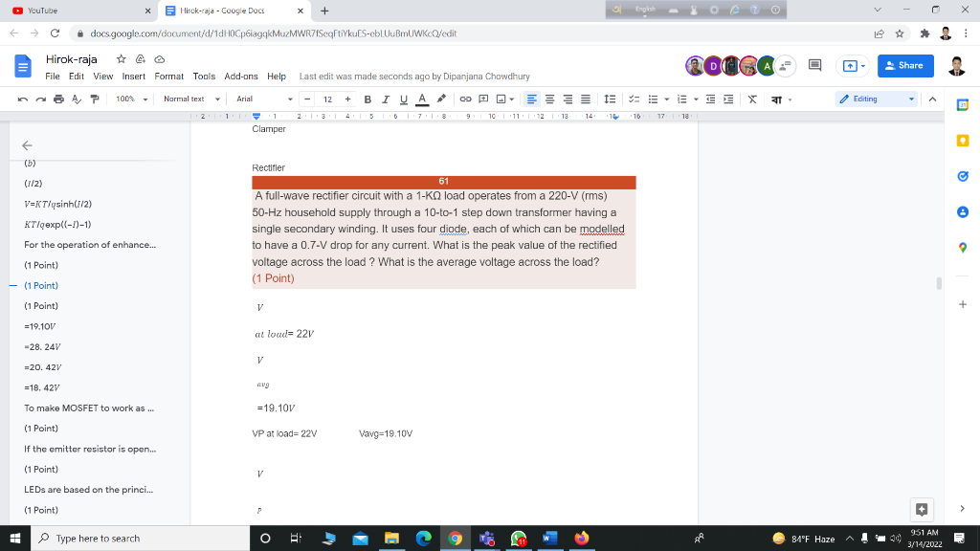Open Google Keep from the side panel
The width and height of the screenshot is (980, 551).
(963, 141)
